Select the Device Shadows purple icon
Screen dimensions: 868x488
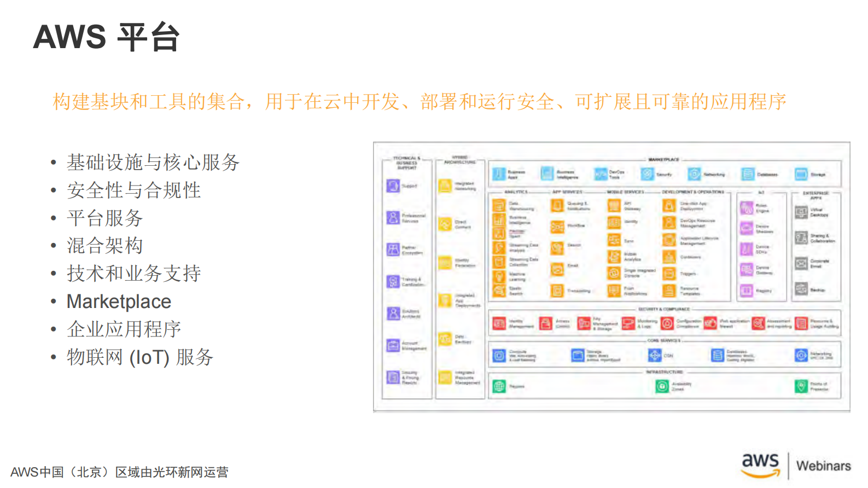click(747, 228)
